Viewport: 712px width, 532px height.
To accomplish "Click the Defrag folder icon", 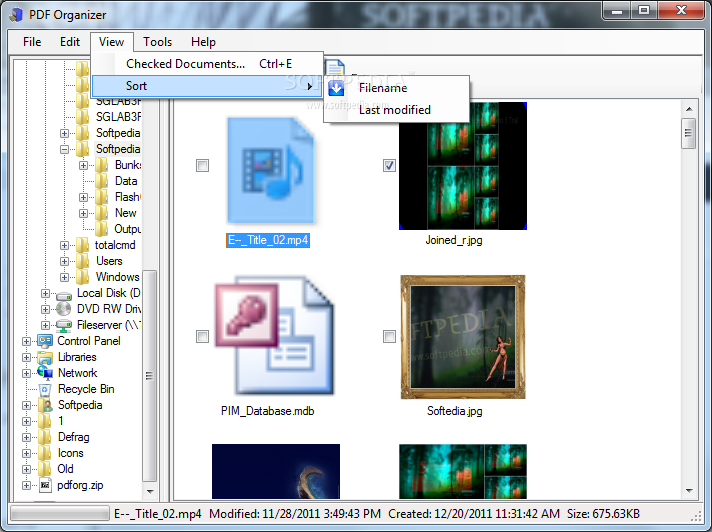I will click(x=44, y=437).
